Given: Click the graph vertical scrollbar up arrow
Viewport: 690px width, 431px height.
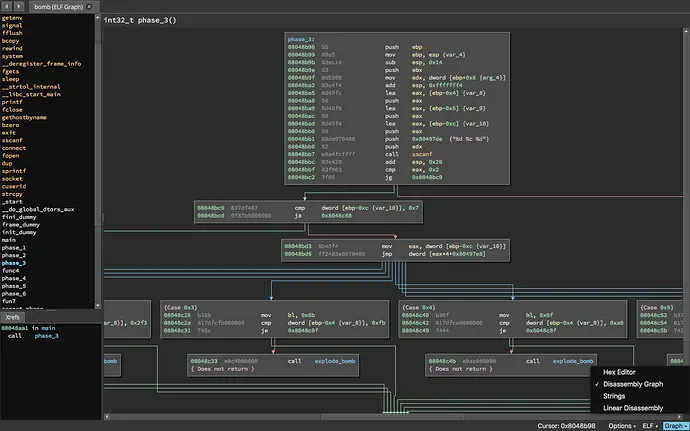Looking at the screenshot, I should pyautogui.click(x=686, y=31).
